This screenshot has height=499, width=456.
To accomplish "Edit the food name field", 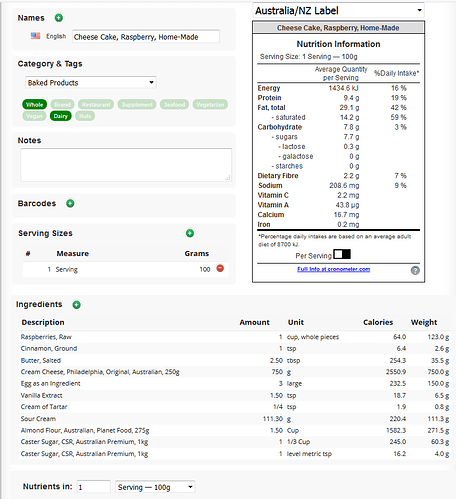I will [x=146, y=37].
